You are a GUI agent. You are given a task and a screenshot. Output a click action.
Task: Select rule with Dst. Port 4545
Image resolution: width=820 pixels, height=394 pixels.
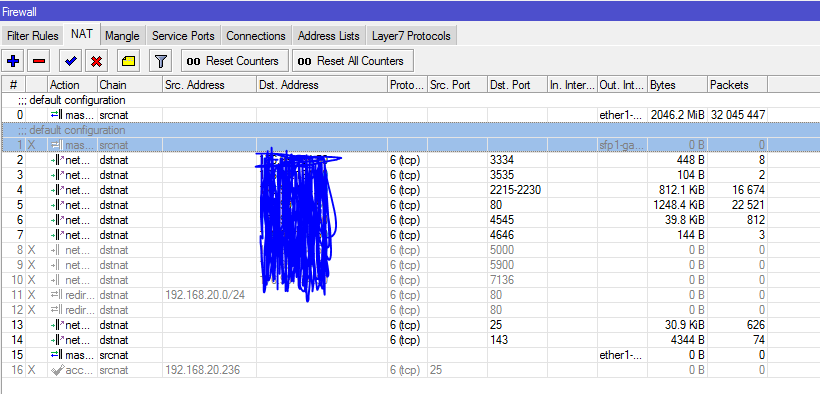click(x=384, y=220)
